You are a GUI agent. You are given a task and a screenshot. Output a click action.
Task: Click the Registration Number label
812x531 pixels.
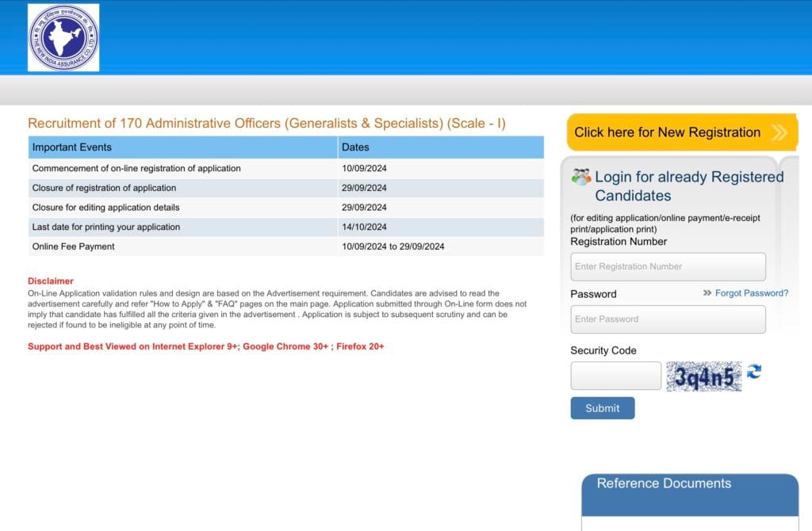pyautogui.click(x=619, y=242)
